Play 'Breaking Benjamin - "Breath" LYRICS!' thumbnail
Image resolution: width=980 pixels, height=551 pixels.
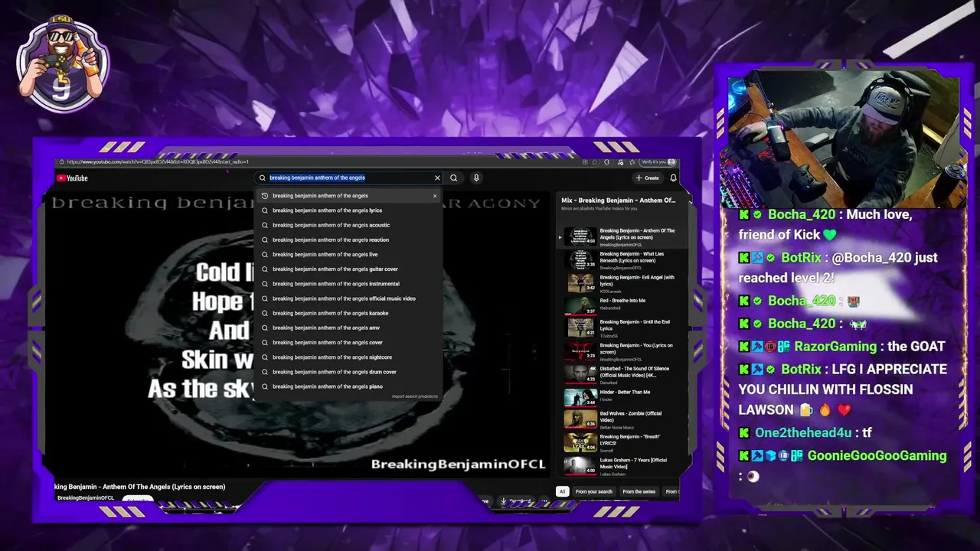(580, 442)
